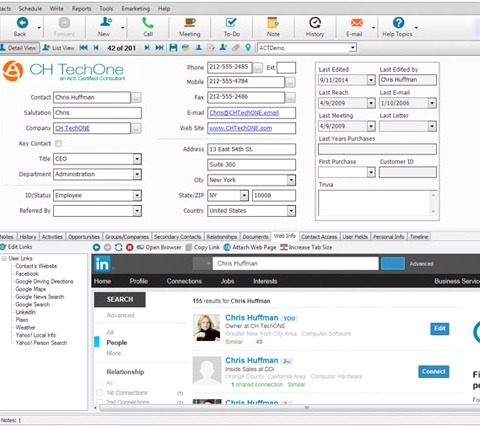Click the LinkedIn search box
Viewport: 480px width, 429px height.
296,263
